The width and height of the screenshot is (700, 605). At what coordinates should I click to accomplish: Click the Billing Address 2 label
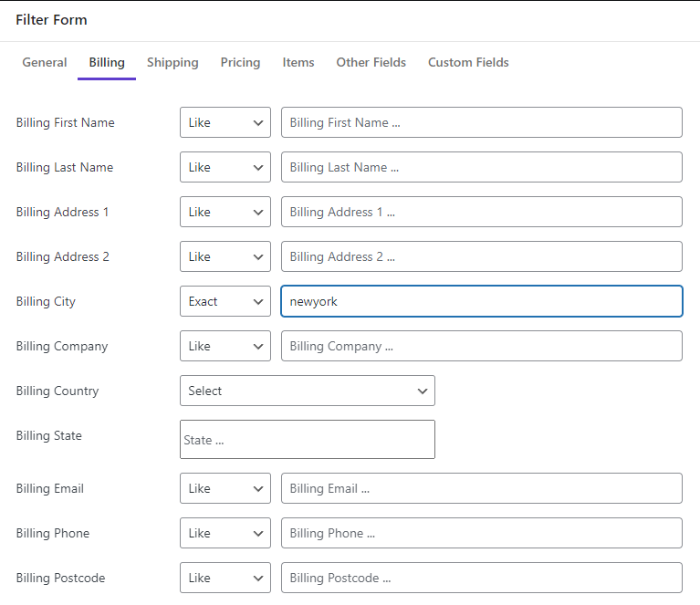pyautogui.click(x=62, y=256)
